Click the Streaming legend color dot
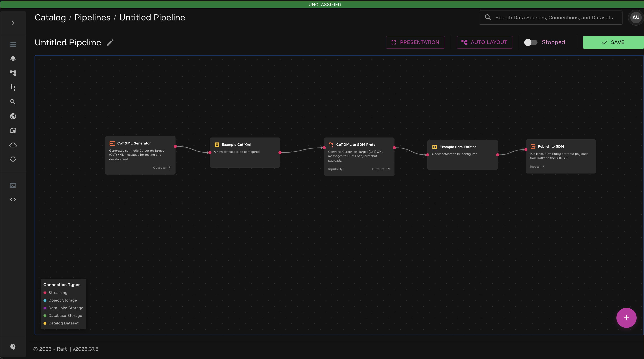Viewport: 644px width, 359px height. [x=45, y=293]
